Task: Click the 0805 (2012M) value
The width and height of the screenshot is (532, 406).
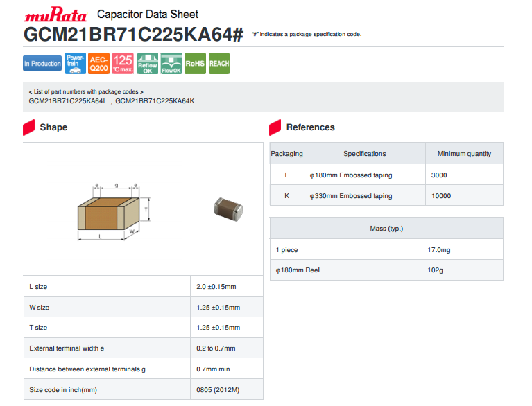Action: tap(218, 390)
